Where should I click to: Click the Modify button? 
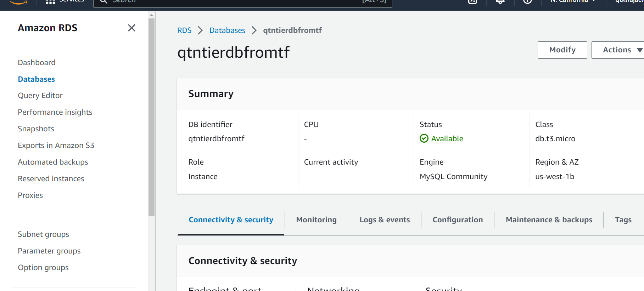click(562, 50)
